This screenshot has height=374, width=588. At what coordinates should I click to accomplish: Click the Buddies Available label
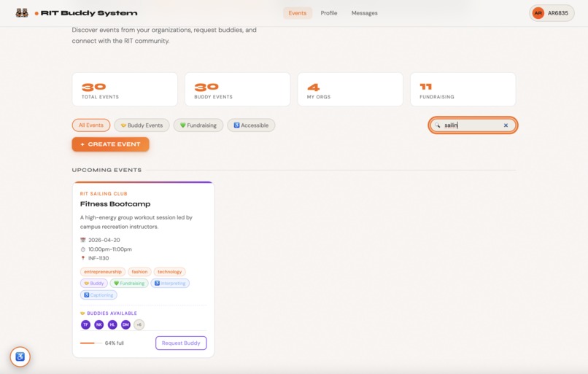112,313
